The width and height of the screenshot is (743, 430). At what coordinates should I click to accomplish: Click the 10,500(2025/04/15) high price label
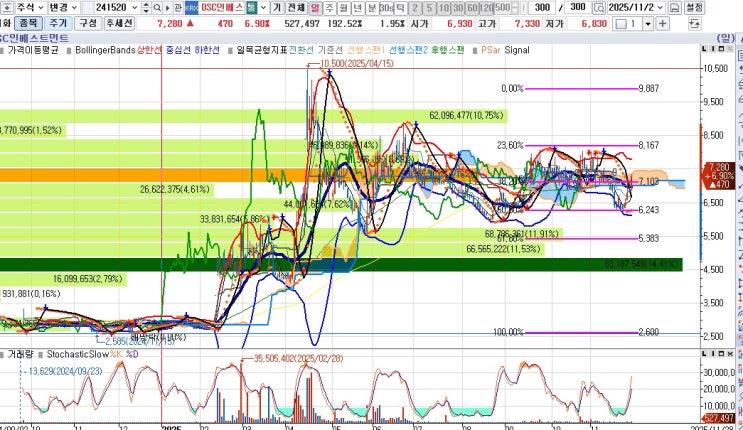click(357, 64)
